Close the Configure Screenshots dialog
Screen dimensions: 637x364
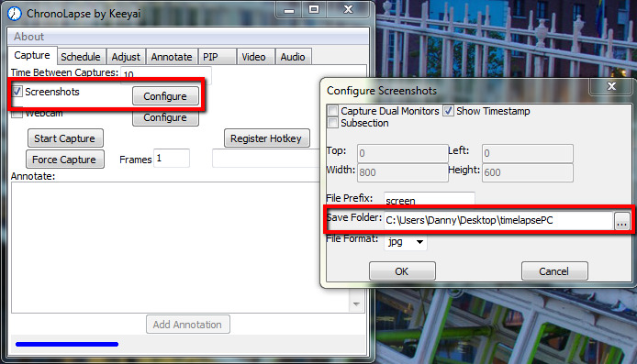point(611,86)
